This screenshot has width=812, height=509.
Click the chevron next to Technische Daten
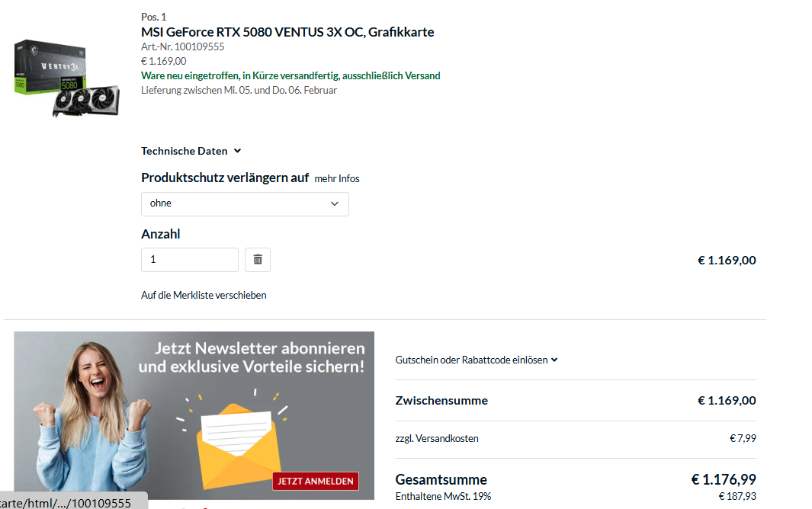coord(237,151)
